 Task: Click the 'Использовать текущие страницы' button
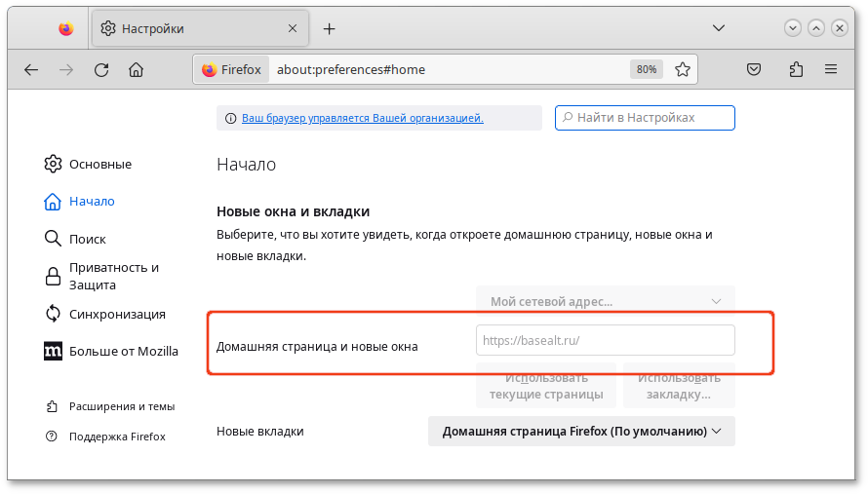point(546,386)
